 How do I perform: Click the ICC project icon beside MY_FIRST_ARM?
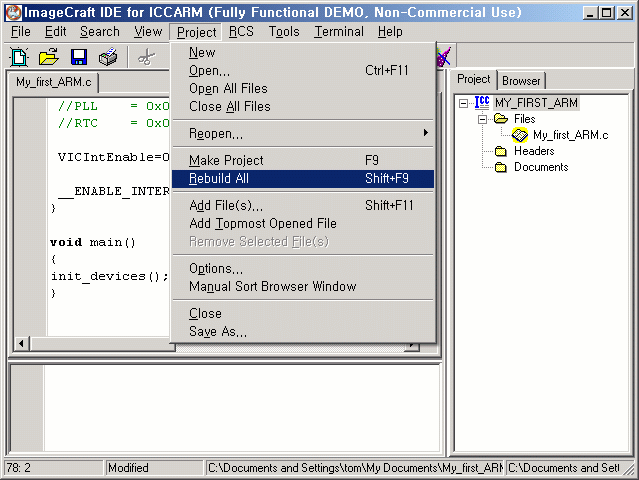tap(482, 102)
